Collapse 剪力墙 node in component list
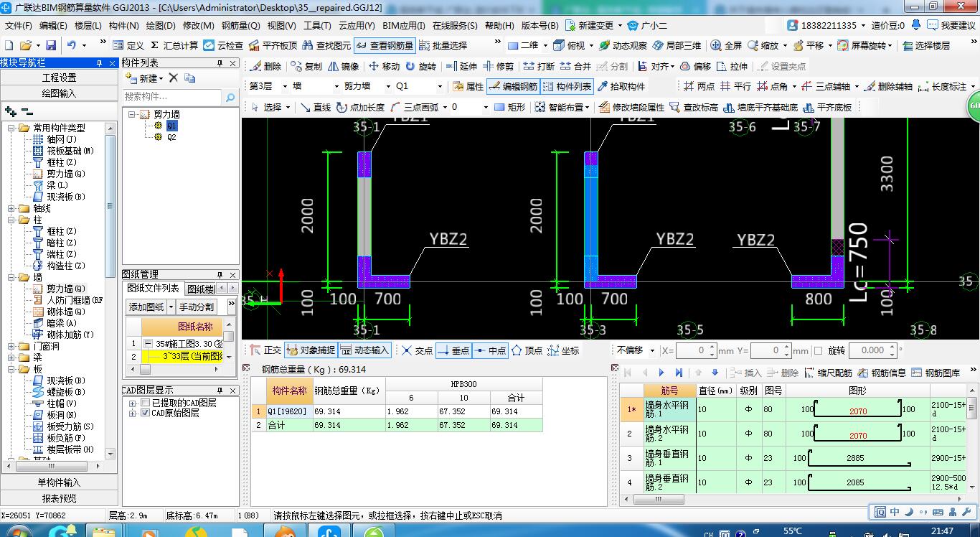Image resolution: width=980 pixels, height=537 pixels. [x=133, y=114]
